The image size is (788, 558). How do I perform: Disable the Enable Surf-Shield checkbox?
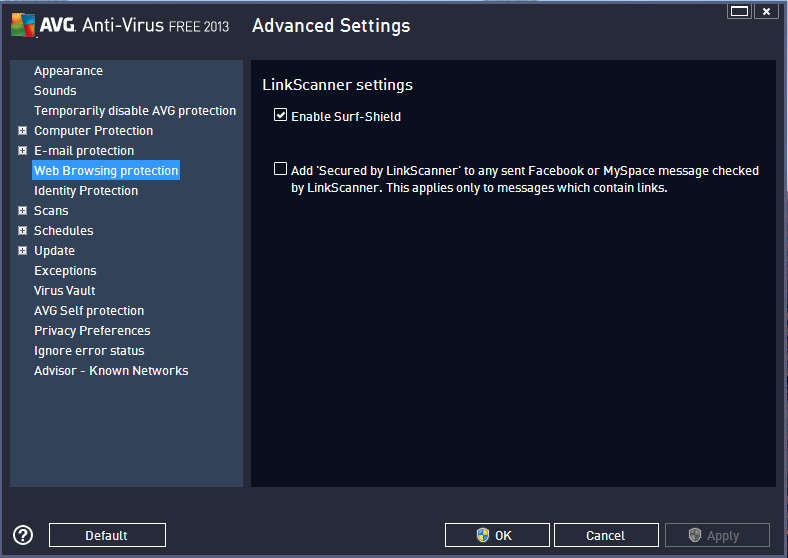280,115
